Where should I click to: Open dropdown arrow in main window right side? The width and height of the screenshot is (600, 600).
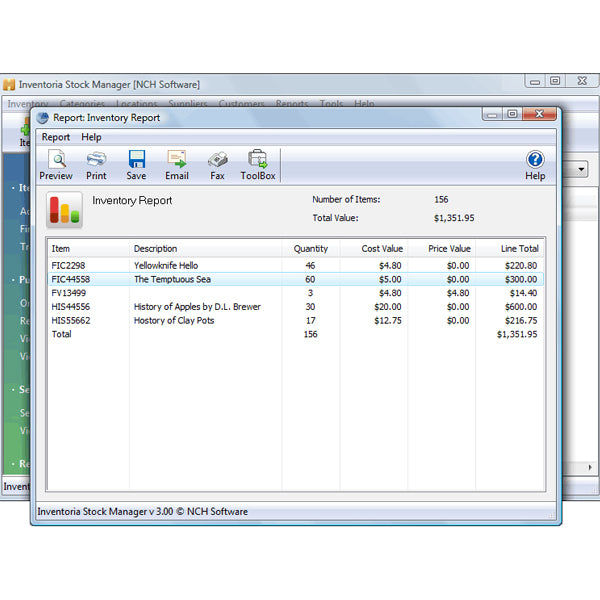(x=581, y=169)
